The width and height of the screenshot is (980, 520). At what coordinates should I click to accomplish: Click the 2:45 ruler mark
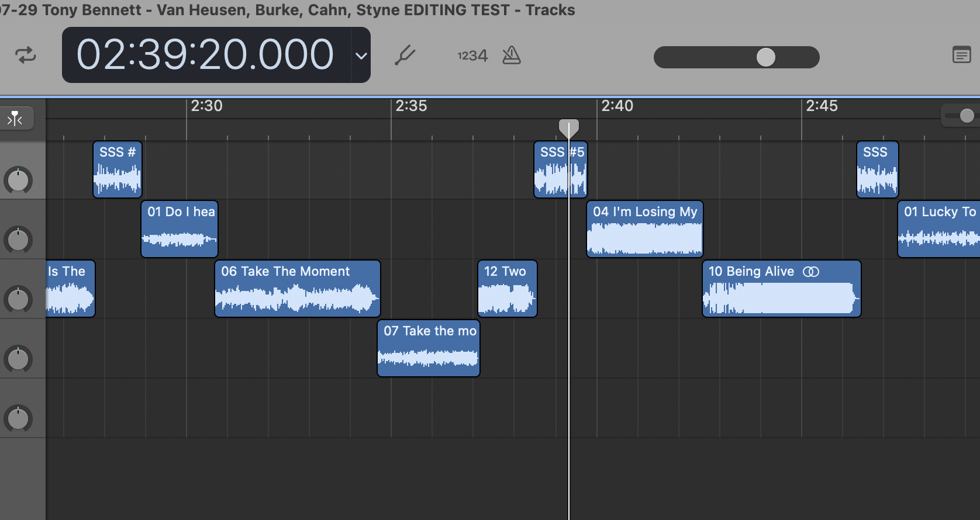pos(822,106)
